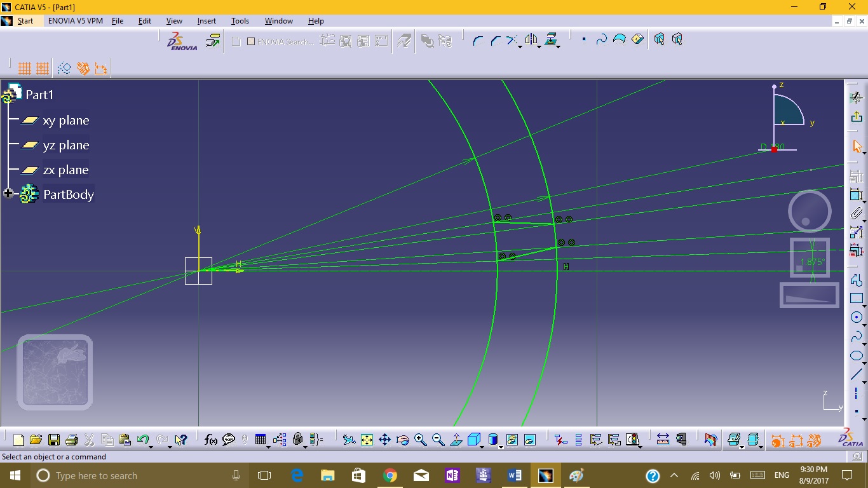The height and width of the screenshot is (488, 868).
Task: Toggle Construction/Standard Element mode
Action: pyautogui.click(x=64, y=68)
